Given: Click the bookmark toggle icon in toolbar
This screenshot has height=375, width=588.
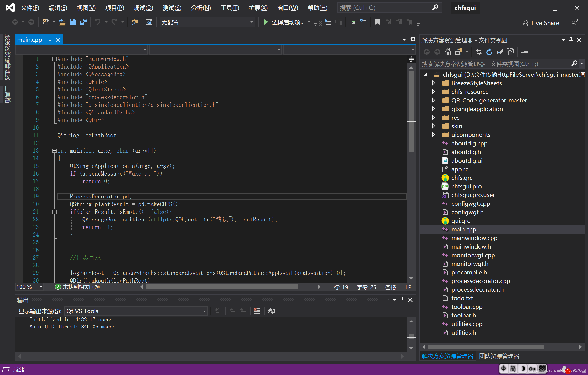Looking at the screenshot, I should click(x=377, y=22).
